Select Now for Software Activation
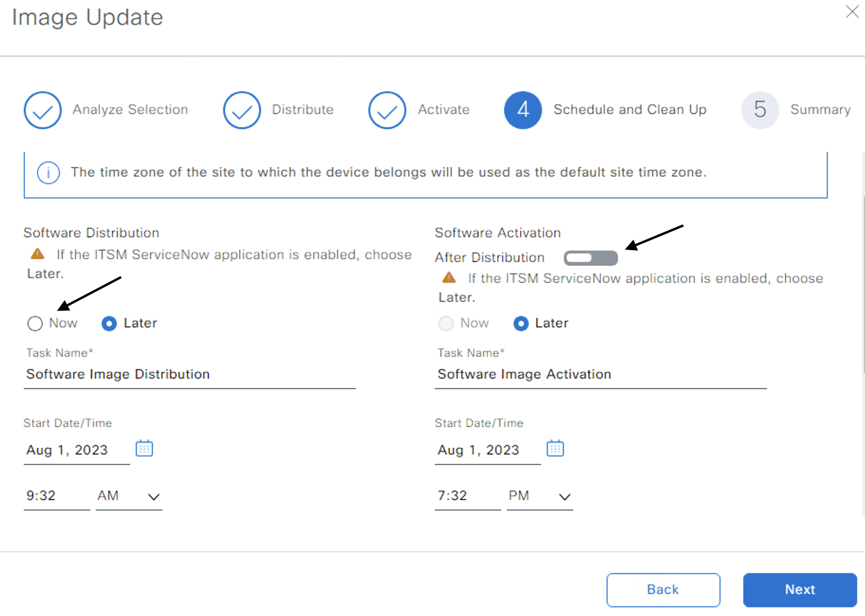 pos(446,324)
